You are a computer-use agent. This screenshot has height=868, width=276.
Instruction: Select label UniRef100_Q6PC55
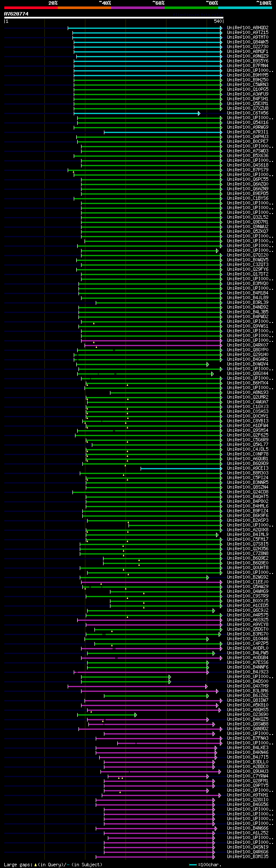(x=248, y=180)
